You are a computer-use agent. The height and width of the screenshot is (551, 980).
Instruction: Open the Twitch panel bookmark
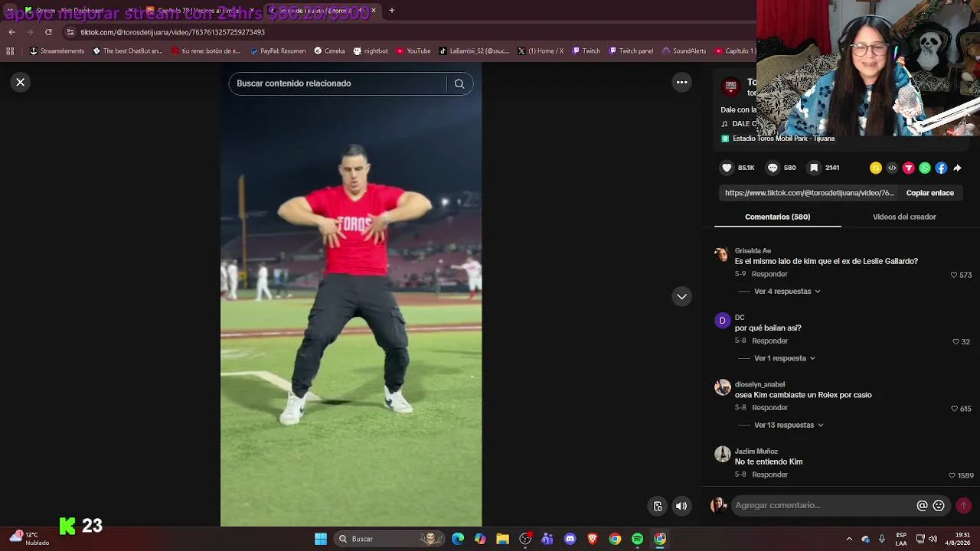pyautogui.click(x=631, y=51)
